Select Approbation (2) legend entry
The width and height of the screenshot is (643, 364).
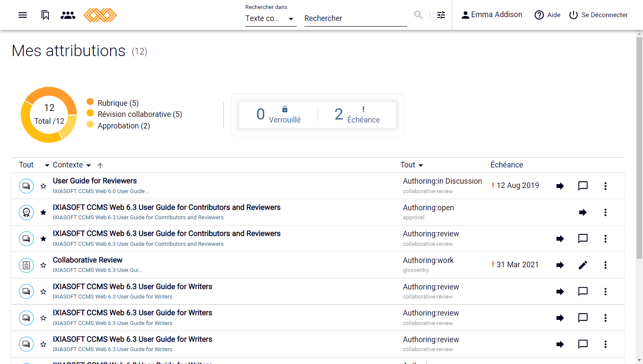(x=118, y=125)
